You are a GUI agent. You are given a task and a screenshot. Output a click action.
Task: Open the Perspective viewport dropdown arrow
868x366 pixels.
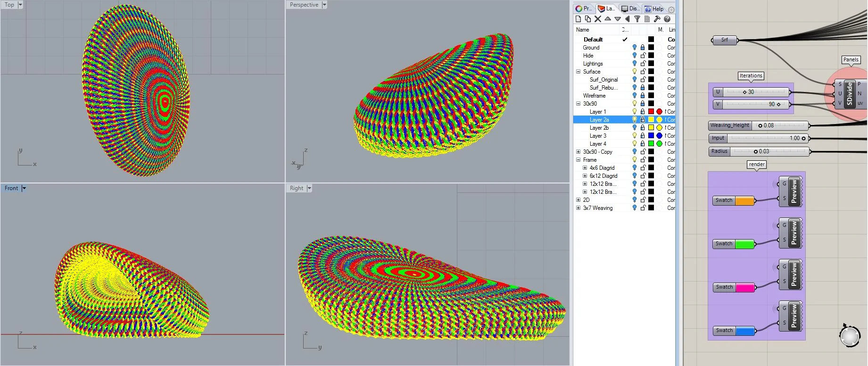click(324, 5)
